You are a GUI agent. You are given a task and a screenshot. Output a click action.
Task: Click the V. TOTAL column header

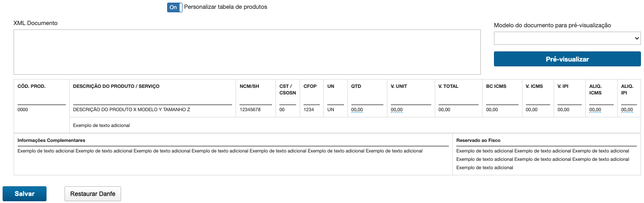point(448,86)
